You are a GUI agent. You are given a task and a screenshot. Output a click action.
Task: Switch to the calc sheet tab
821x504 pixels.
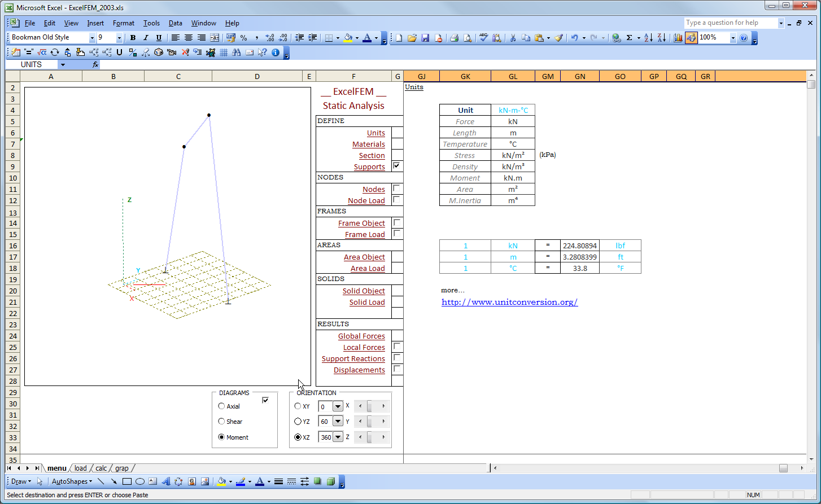[x=101, y=468]
